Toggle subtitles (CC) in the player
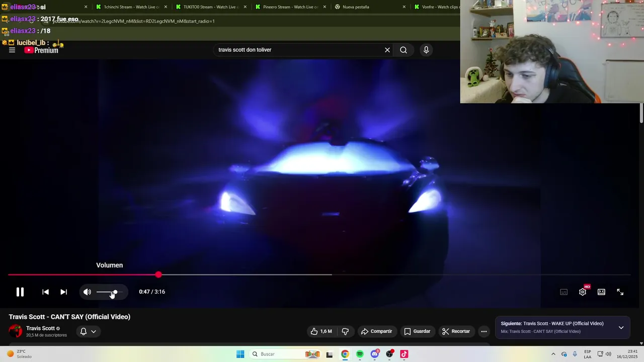 pyautogui.click(x=564, y=292)
